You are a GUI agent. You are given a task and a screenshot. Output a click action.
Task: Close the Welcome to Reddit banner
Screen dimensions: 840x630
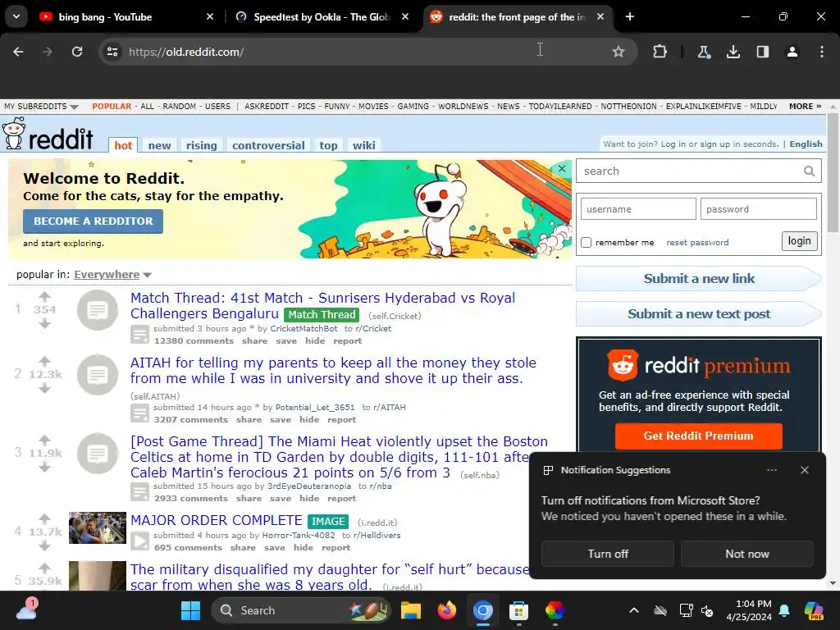tap(561, 168)
